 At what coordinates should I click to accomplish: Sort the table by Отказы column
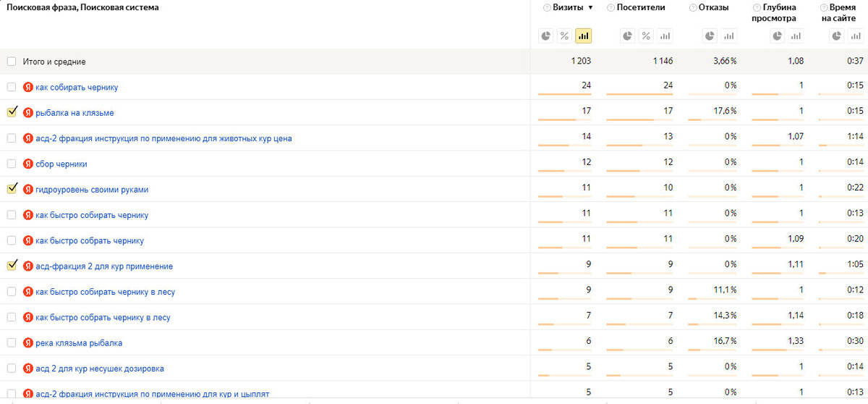[714, 8]
